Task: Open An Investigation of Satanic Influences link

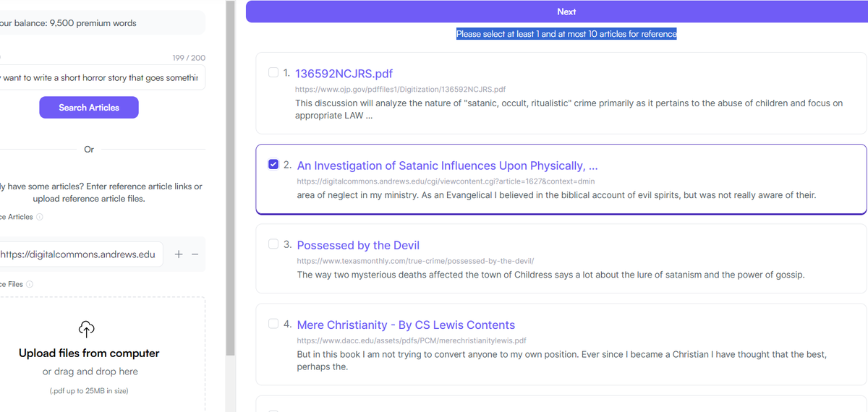Action: click(447, 166)
